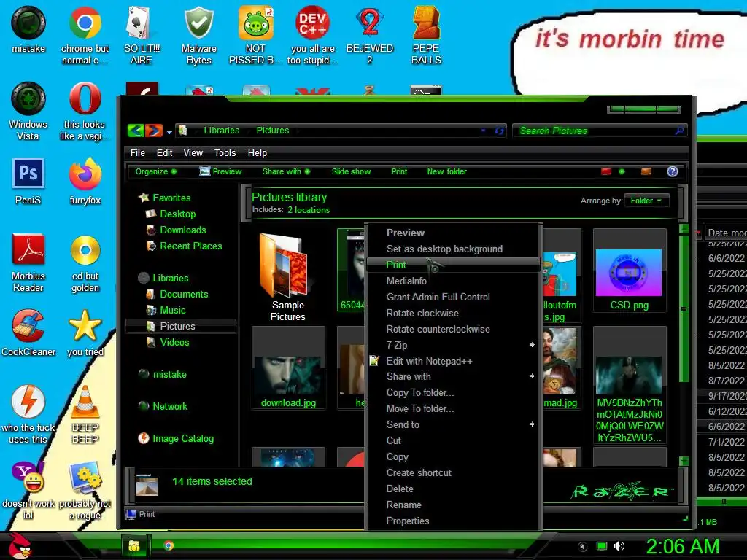Launch the BEJEWED 2 desktop icon

[x=370, y=35]
